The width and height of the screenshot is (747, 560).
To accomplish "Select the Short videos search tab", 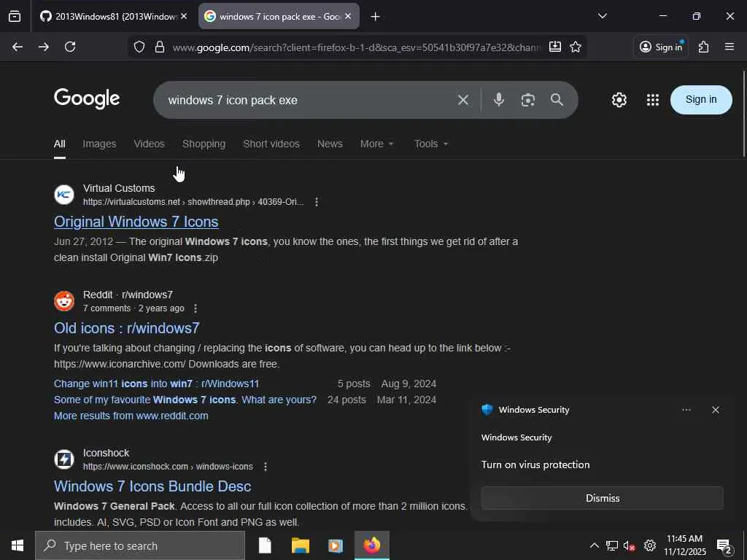I will [x=271, y=144].
